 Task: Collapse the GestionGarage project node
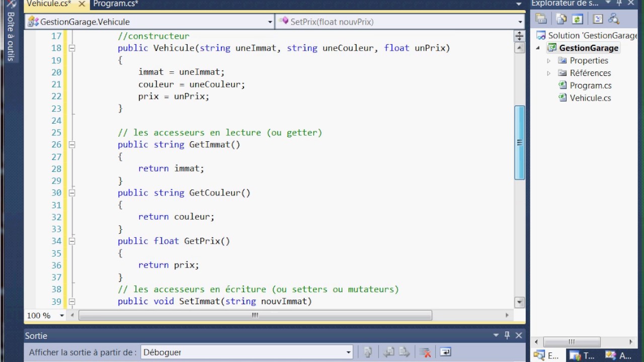[x=538, y=48]
